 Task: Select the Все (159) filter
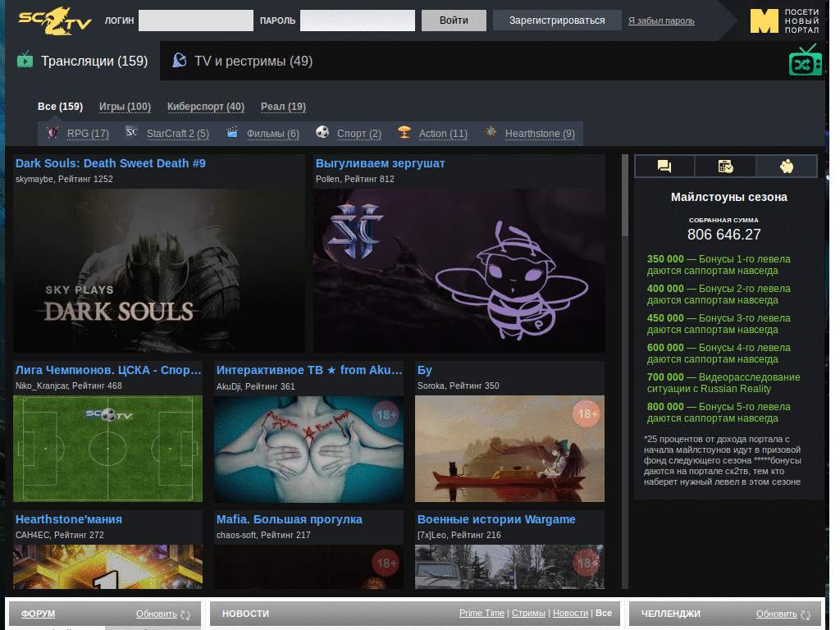pos(60,107)
